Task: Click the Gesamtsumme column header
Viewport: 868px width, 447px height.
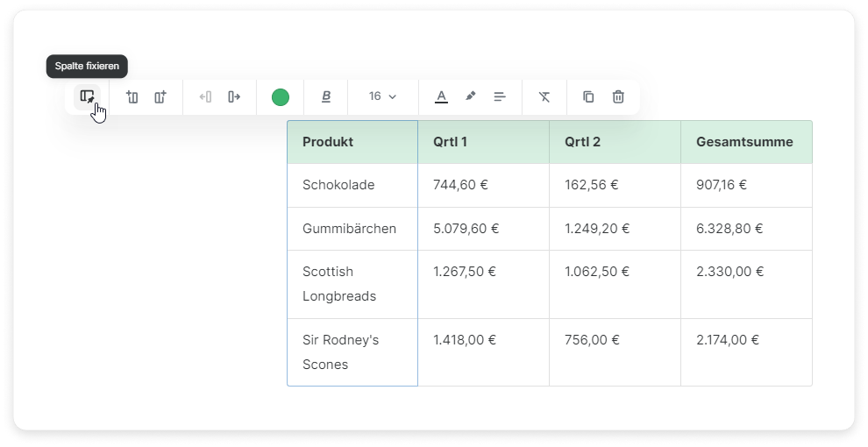Action: pyautogui.click(x=745, y=142)
